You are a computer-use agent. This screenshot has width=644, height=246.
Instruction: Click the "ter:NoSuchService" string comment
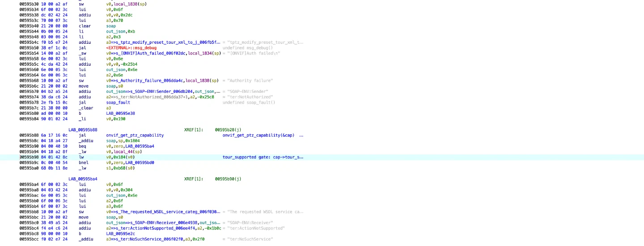(x=250, y=239)
